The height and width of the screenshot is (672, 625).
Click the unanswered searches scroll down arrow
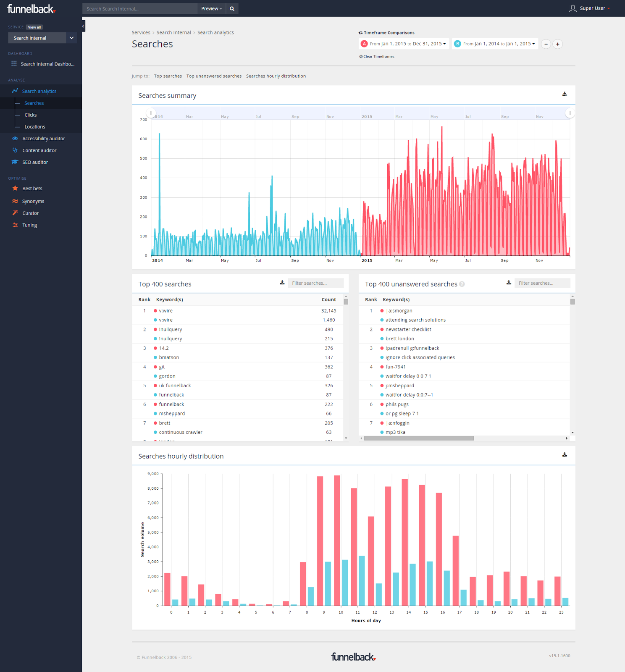click(572, 432)
